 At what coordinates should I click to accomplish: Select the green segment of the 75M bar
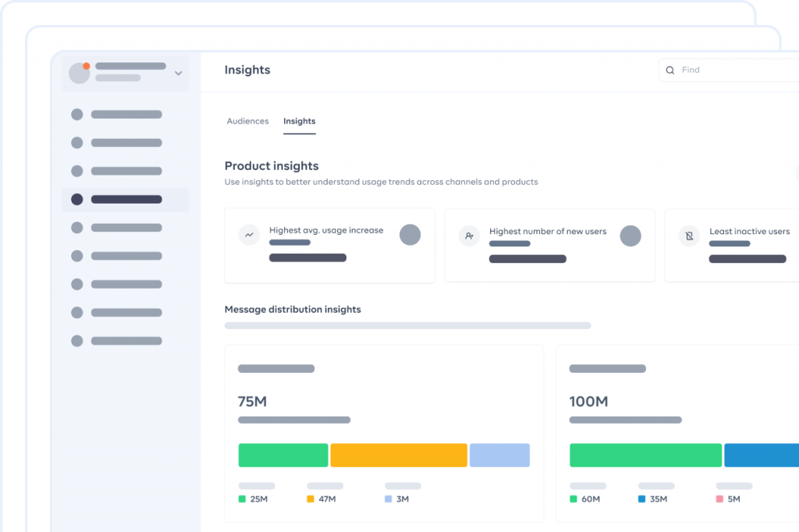[x=283, y=455]
